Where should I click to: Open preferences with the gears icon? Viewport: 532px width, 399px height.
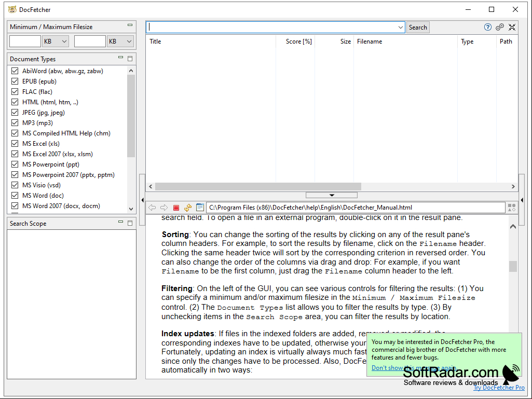click(500, 27)
